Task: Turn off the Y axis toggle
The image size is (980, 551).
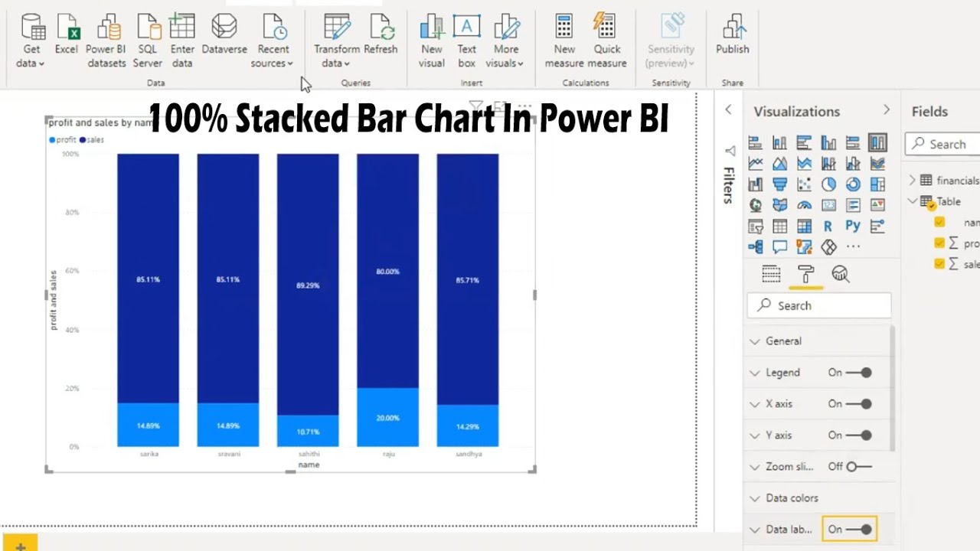Action: pyautogui.click(x=859, y=435)
